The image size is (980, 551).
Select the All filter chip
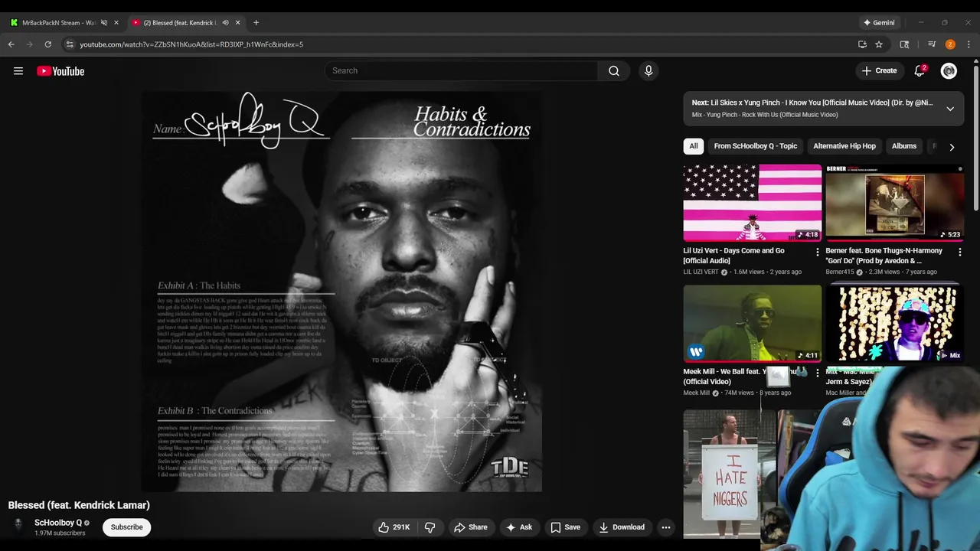[x=694, y=146]
